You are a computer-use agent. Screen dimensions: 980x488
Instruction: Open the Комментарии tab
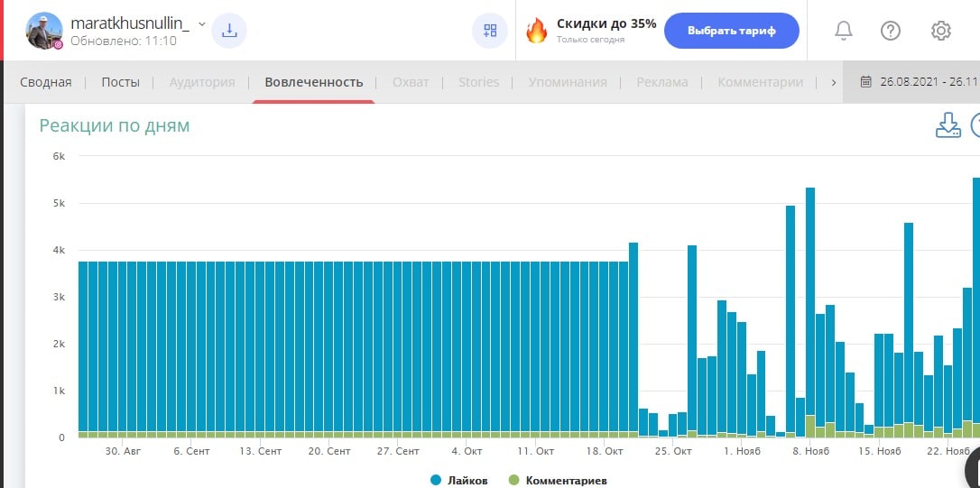pyautogui.click(x=760, y=82)
